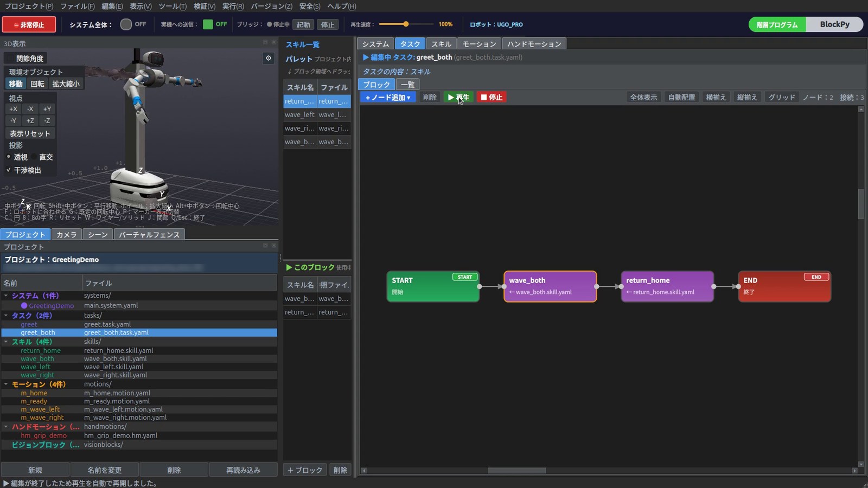Toggle 実機への送信 green switch

click(x=208, y=24)
